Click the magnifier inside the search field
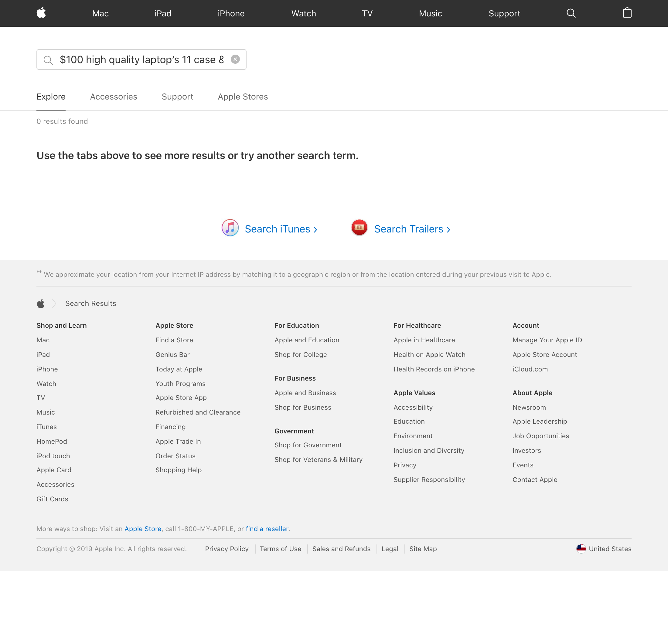 [x=48, y=59]
